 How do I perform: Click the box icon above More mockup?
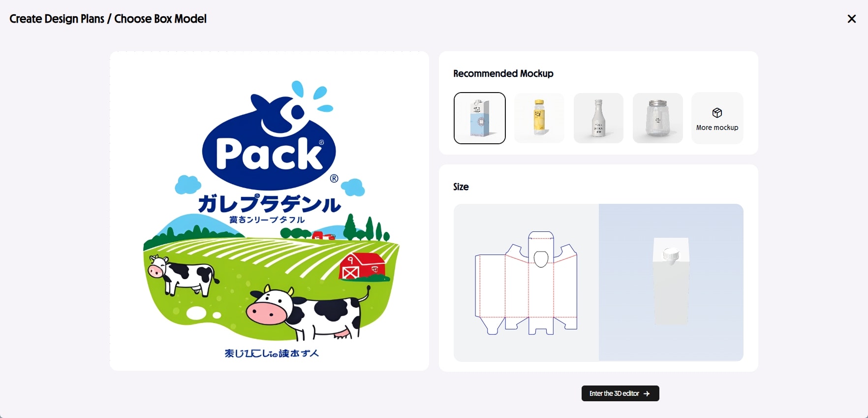717,113
